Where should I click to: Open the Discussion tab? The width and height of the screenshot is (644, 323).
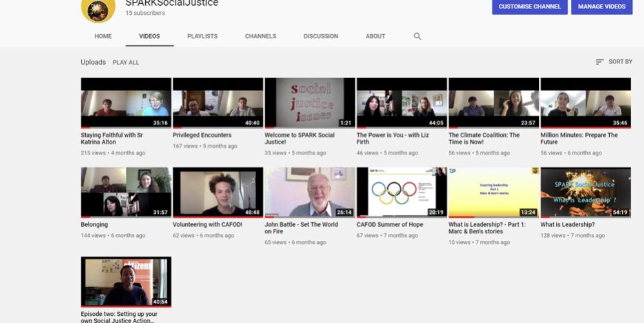pos(321,36)
